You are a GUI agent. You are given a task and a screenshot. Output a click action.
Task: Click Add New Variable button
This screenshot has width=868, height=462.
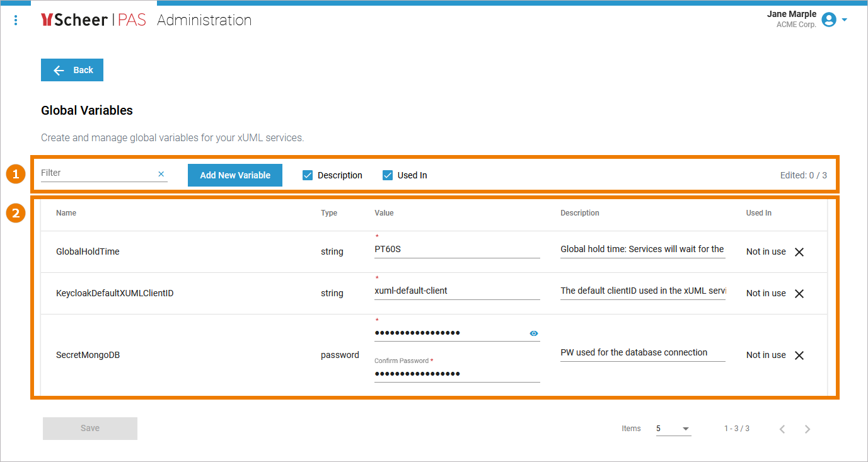click(x=234, y=175)
